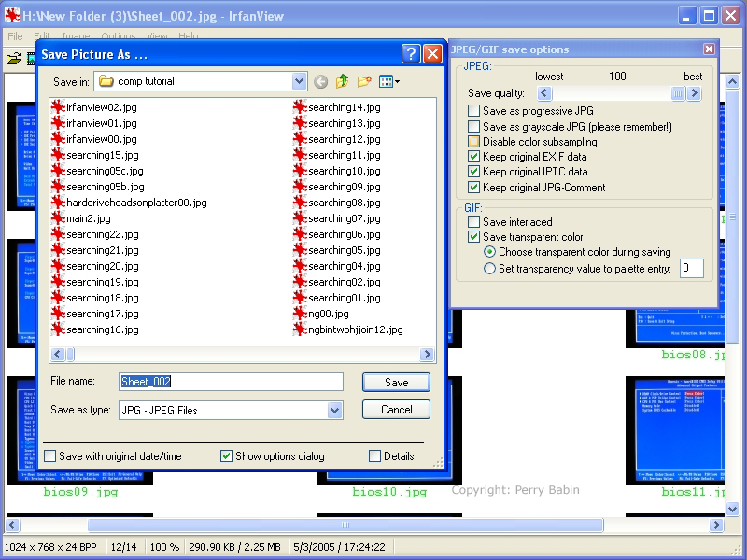Uncheck Keep original JPG-Comment
The height and width of the screenshot is (560, 747).
[473, 188]
